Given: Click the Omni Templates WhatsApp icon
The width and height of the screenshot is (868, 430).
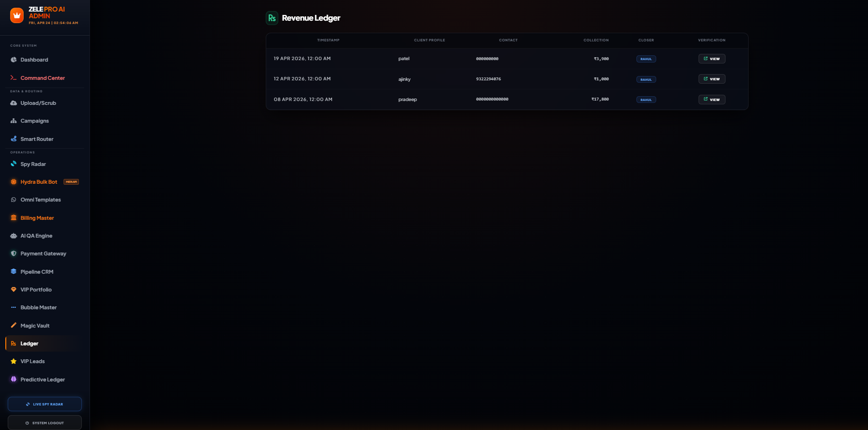Looking at the screenshot, I should click(x=13, y=200).
